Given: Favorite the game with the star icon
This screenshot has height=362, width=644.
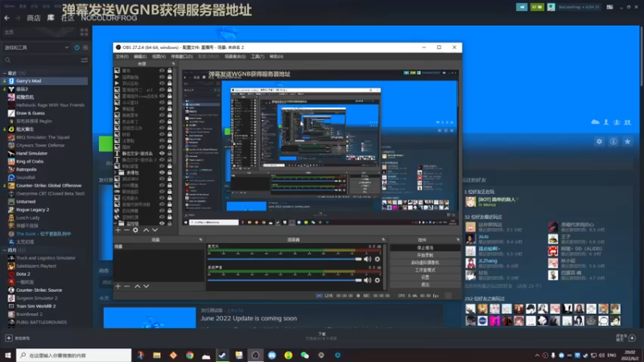Looking at the screenshot, I should pos(627,142).
